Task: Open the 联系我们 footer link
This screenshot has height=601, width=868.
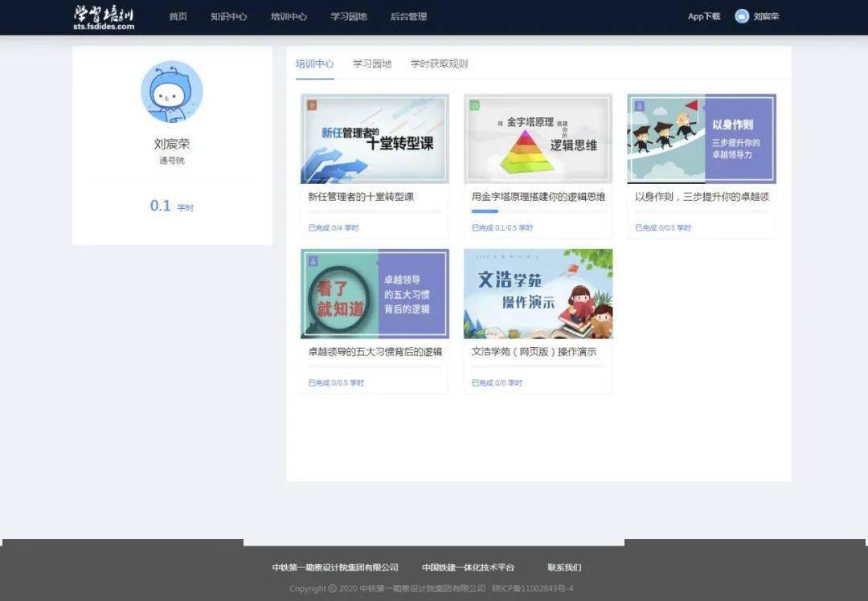Action: pos(564,567)
